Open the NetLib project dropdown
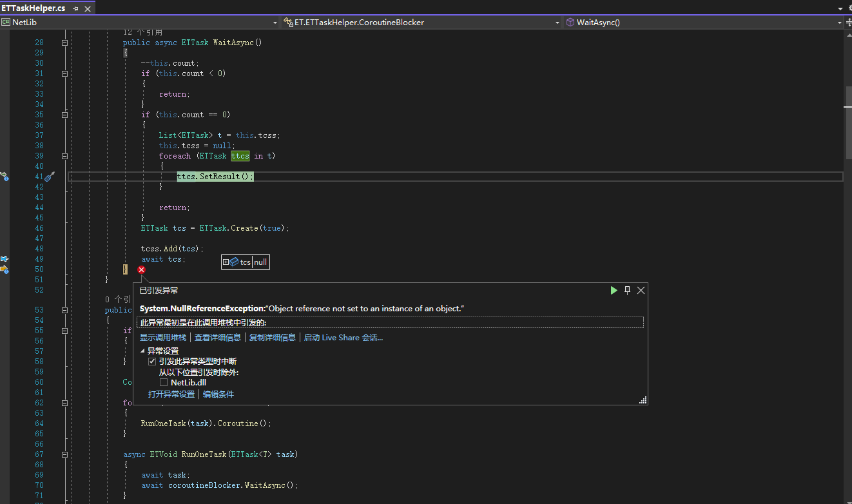The height and width of the screenshot is (504, 852). pos(275,23)
